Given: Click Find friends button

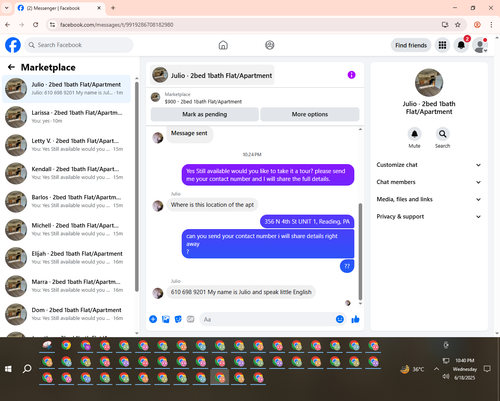Looking at the screenshot, I should pos(411,45).
